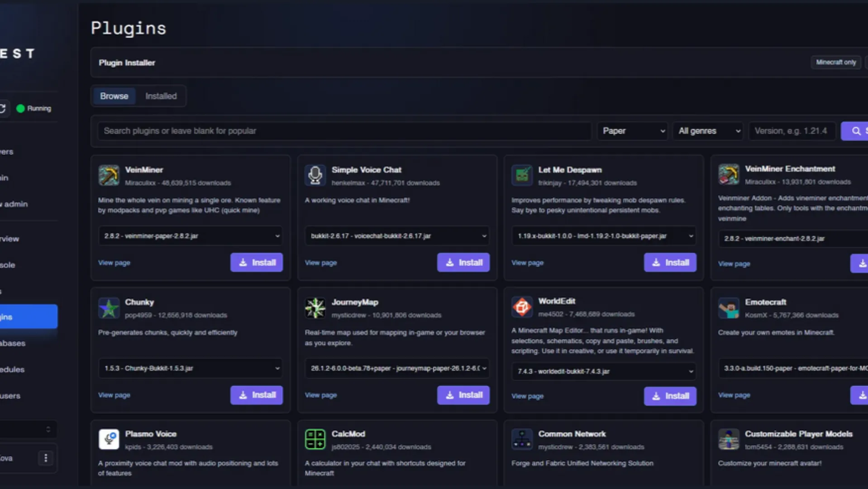Click the VeinMiner plugin icon
This screenshot has width=868, height=489.
tap(109, 176)
